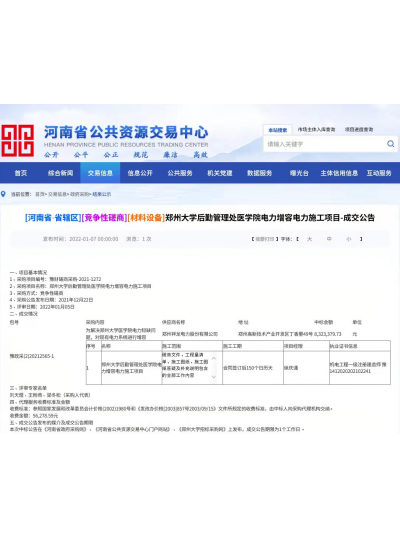The width and height of the screenshot is (400, 540).
Task: Click 政府采购 in the breadcrumb trail
Action: pos(79,194)
